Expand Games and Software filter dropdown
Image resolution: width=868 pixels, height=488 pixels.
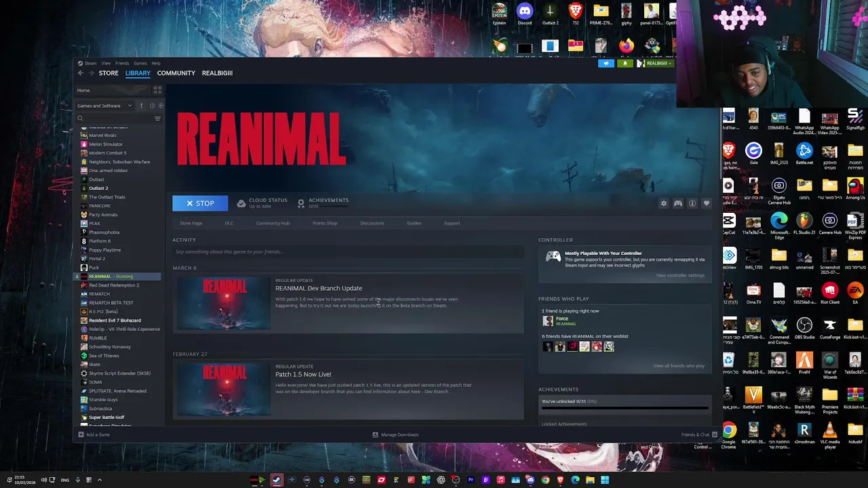104,106
